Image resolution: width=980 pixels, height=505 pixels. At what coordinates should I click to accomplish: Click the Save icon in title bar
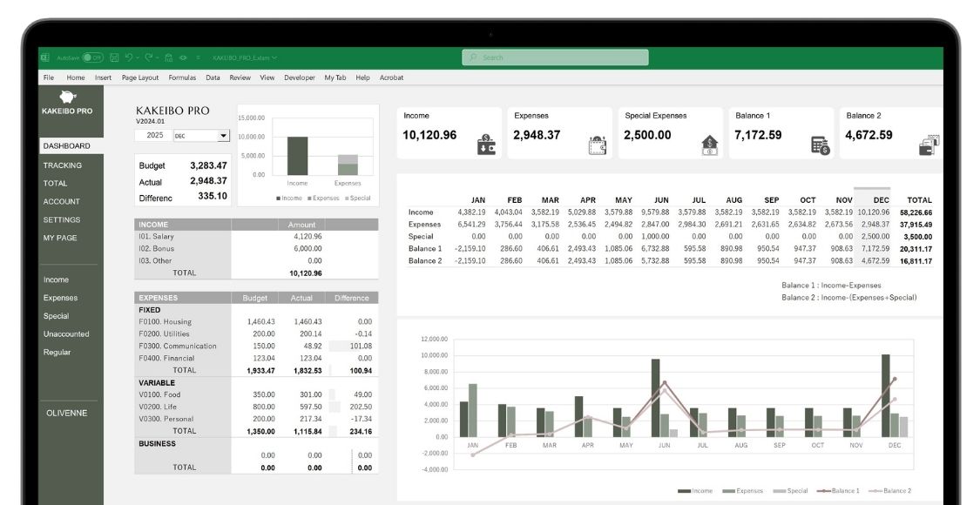(114, 57)
